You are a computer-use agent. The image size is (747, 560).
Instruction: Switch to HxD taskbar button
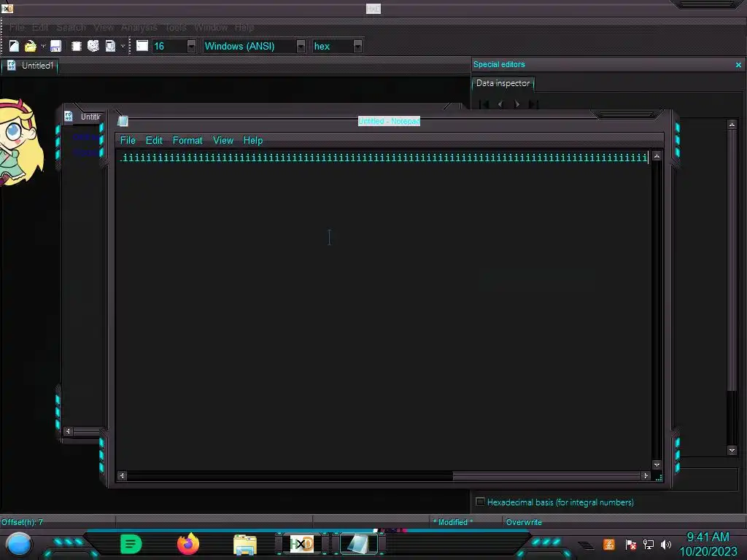[301, 544]
